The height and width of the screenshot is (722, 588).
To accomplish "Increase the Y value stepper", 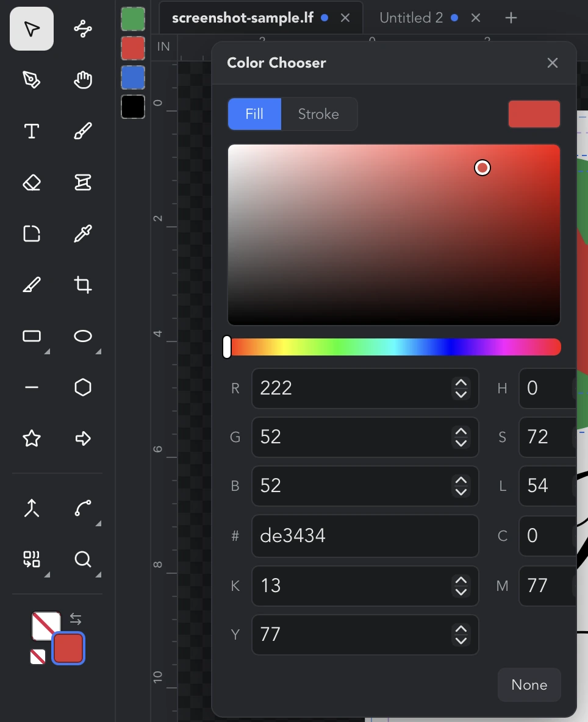I will pos(461,629).
